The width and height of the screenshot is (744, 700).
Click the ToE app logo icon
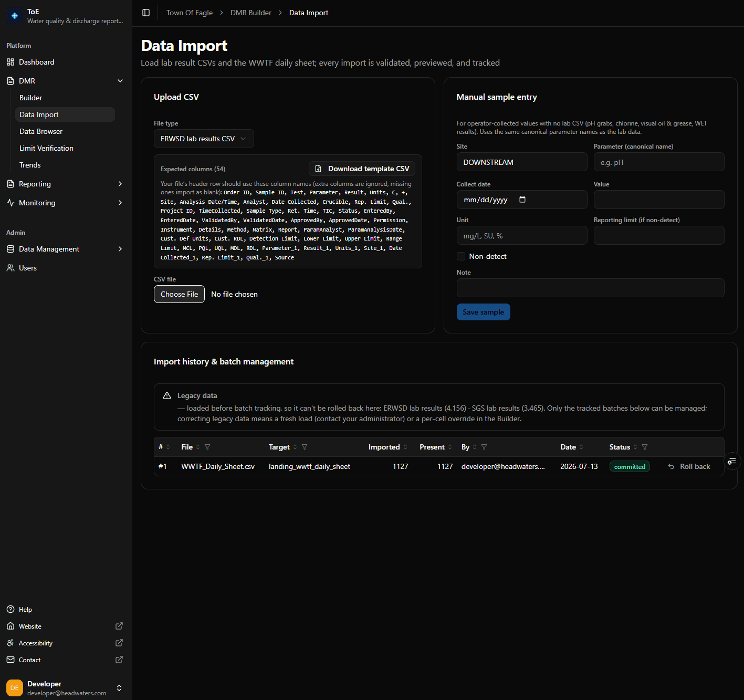[15, 16]
